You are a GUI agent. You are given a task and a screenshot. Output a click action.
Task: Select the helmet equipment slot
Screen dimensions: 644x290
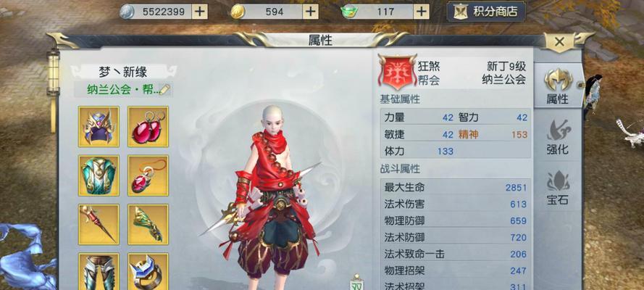point(99,127)
